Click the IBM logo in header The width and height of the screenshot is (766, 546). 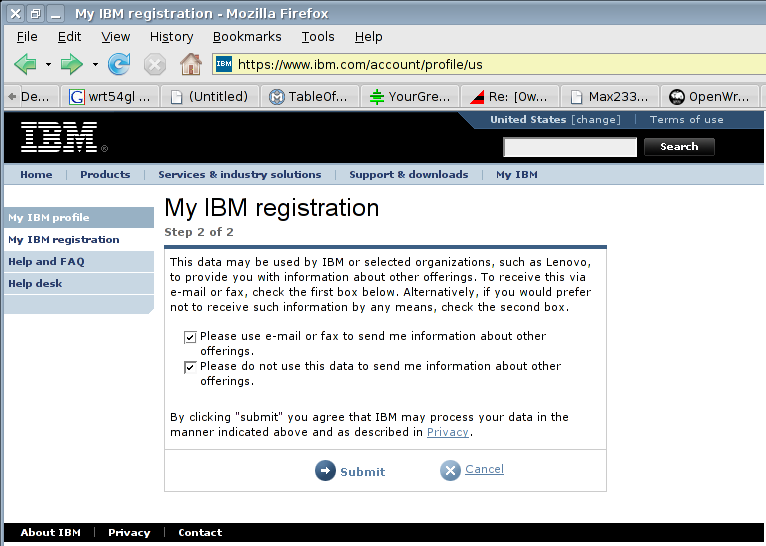coord(59,137)
